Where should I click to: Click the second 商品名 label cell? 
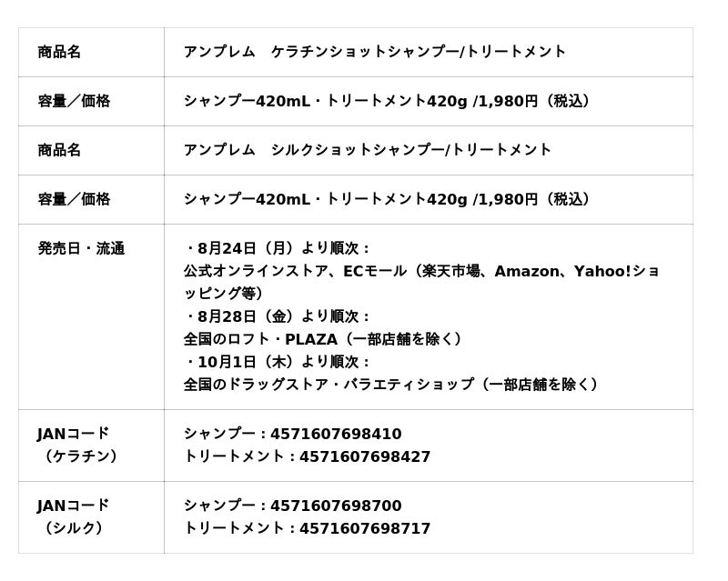coord(91,150)
